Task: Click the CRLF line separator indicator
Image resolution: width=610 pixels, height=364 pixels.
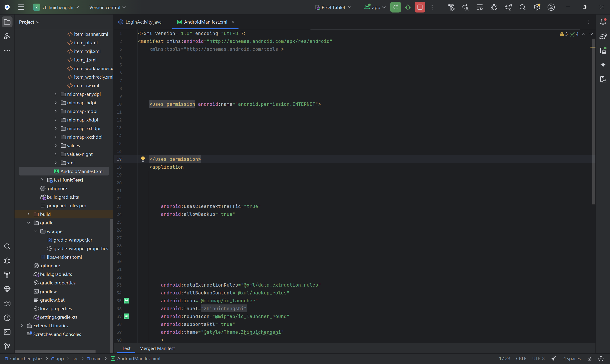Action: tap(521, 359)
